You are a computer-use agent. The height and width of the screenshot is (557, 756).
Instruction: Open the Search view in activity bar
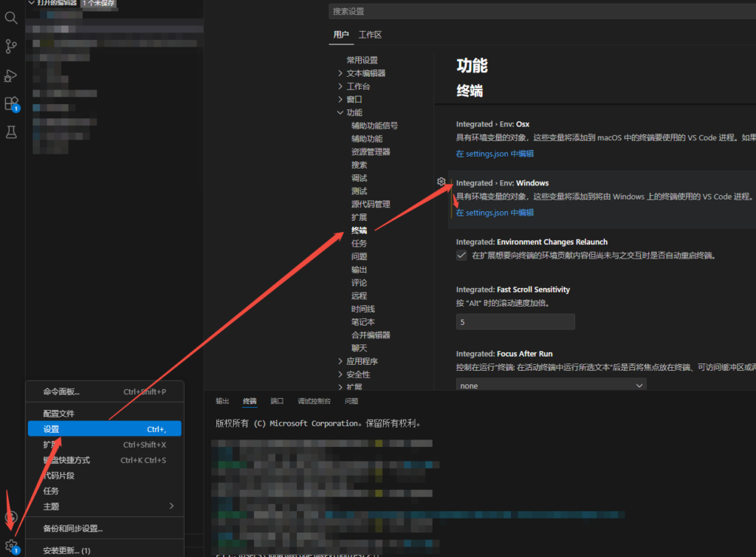11,18
